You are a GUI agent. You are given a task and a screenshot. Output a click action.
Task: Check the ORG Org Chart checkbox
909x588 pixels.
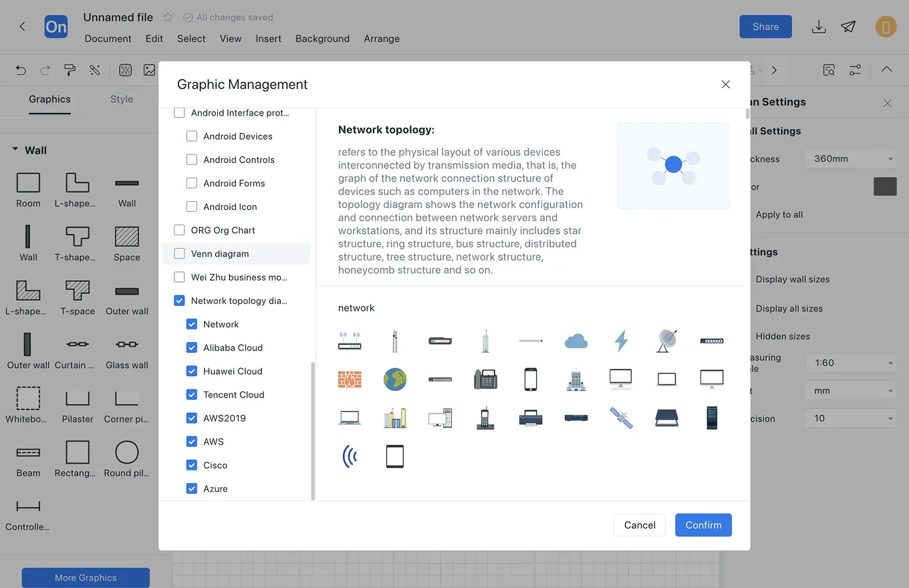pyautogui.click(x=179, y=230)
